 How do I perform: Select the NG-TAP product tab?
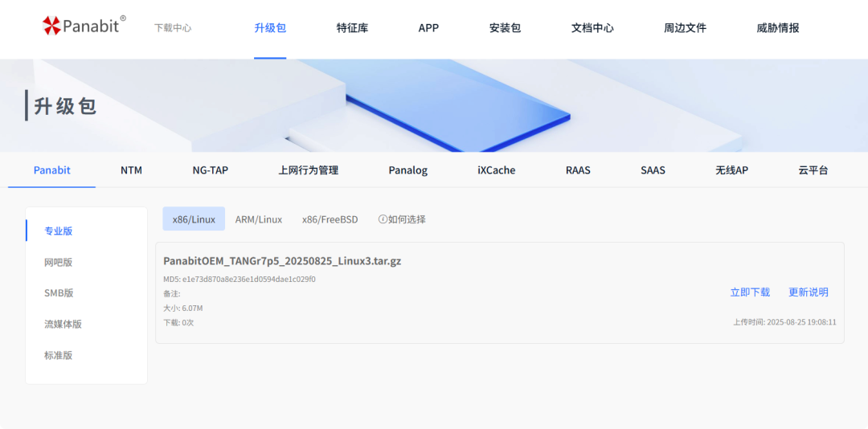(x=210, y=170)
